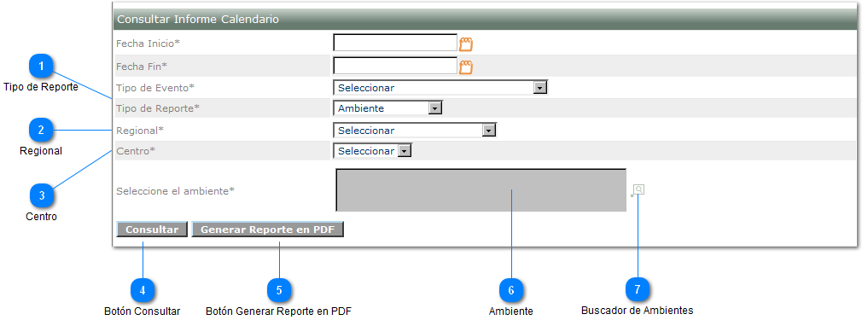Focus the Fecha Fin text field

click(395, 66)
